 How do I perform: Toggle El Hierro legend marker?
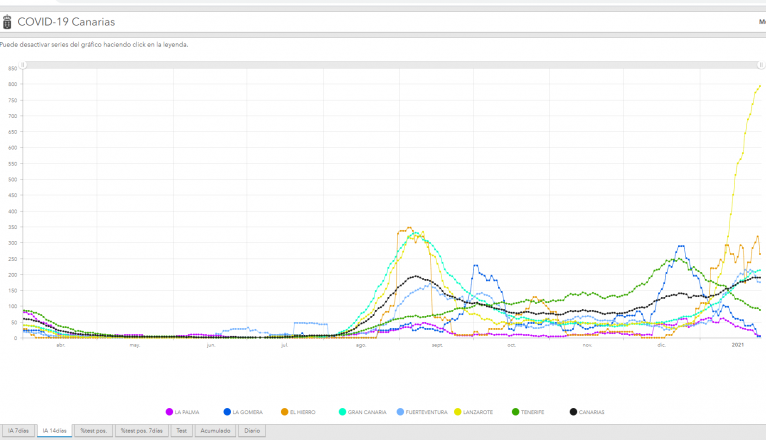285,412
